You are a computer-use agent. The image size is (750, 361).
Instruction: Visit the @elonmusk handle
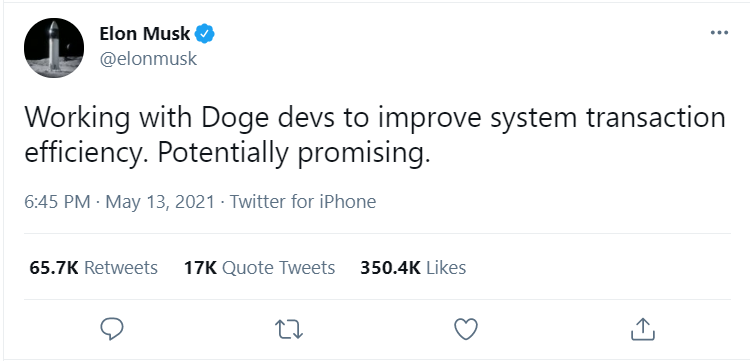coord(148,59)
